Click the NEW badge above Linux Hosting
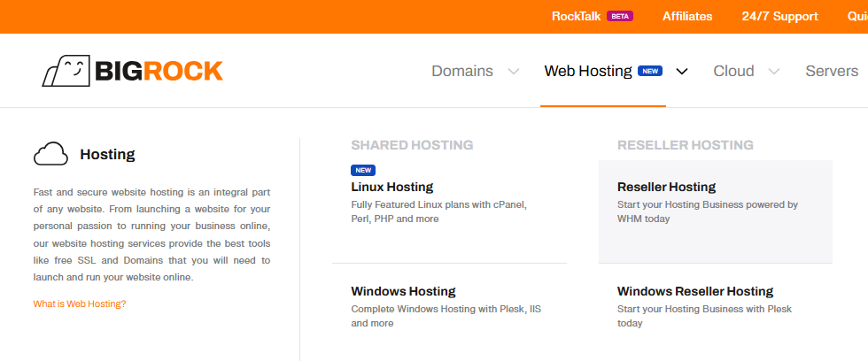 pos(363,170)
